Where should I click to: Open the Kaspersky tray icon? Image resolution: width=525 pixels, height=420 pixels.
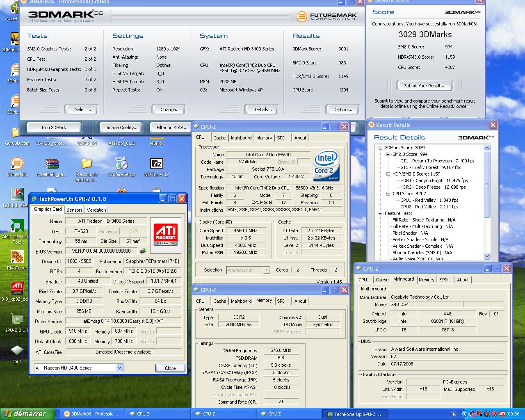pos(479,414)
